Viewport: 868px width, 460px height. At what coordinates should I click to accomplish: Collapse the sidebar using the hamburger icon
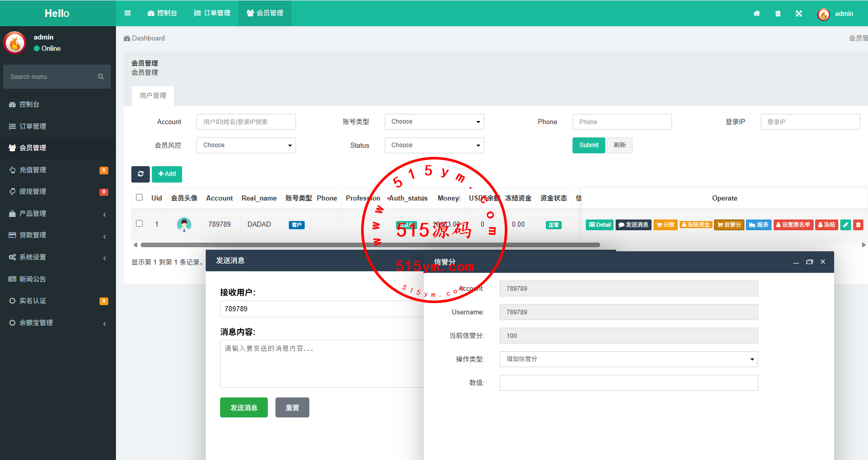click(128, 13)
